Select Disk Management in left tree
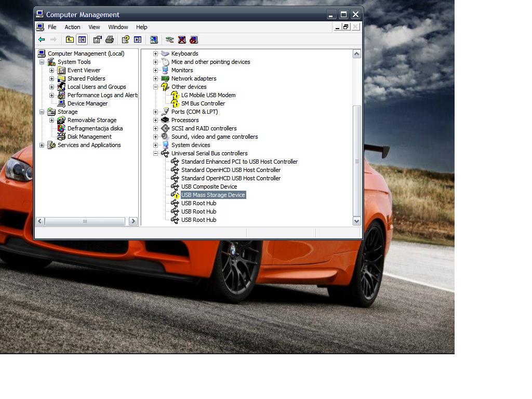This screenshot has height=399, width=532. [x=89, y=137]
